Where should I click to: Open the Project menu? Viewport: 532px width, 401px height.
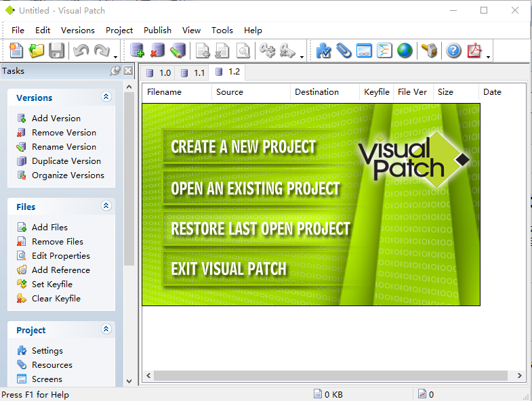click(119, 30)
